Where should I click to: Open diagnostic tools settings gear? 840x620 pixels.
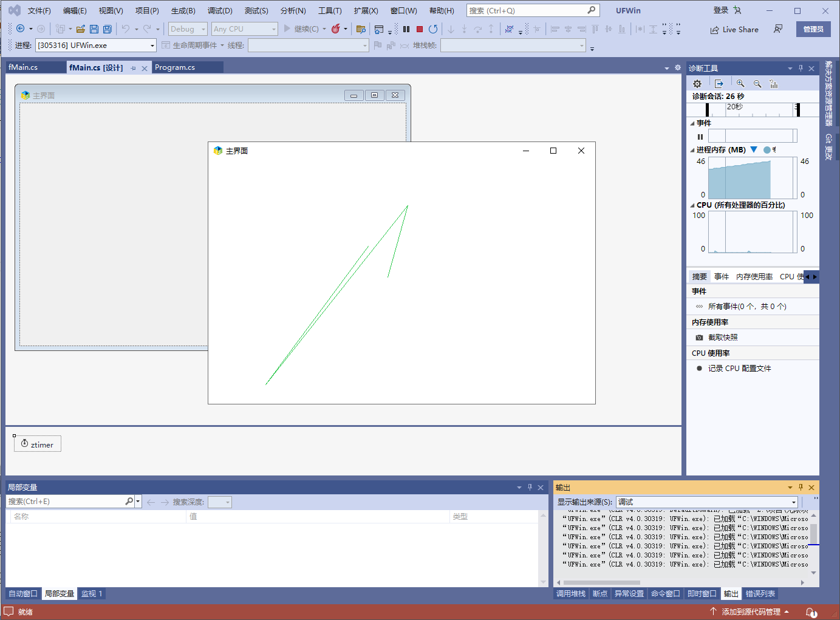pos(697,84)
